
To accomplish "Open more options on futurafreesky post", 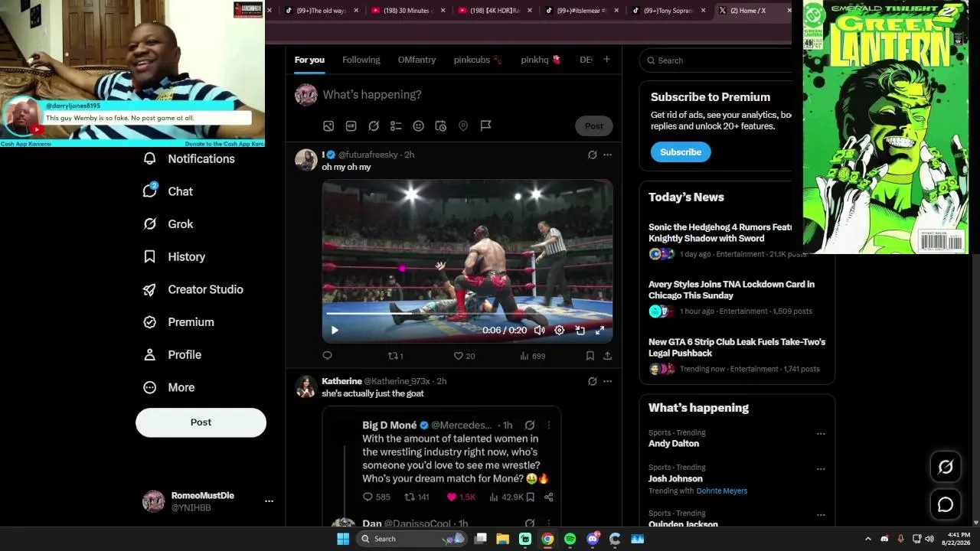I will click(x=607, y=155).
